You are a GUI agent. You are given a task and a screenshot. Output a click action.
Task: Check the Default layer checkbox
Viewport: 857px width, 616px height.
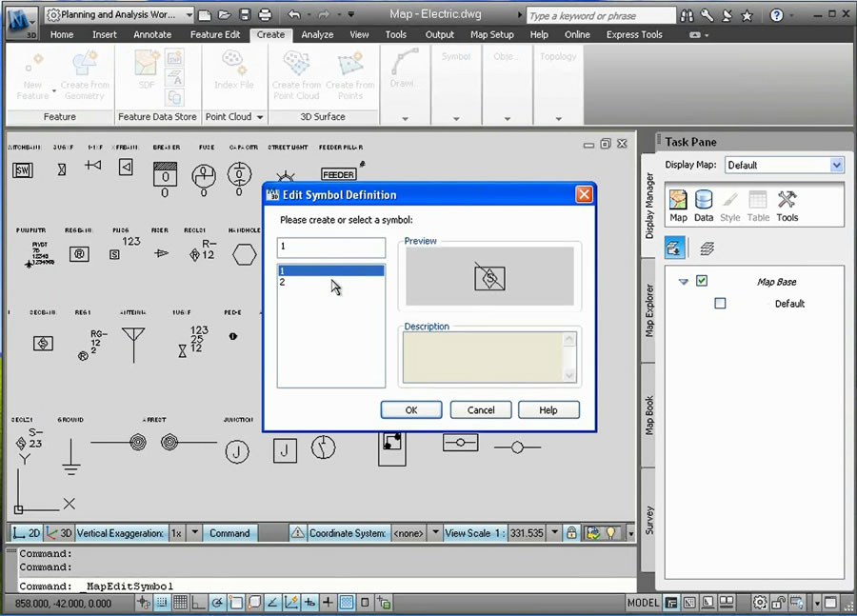(721, 303)
